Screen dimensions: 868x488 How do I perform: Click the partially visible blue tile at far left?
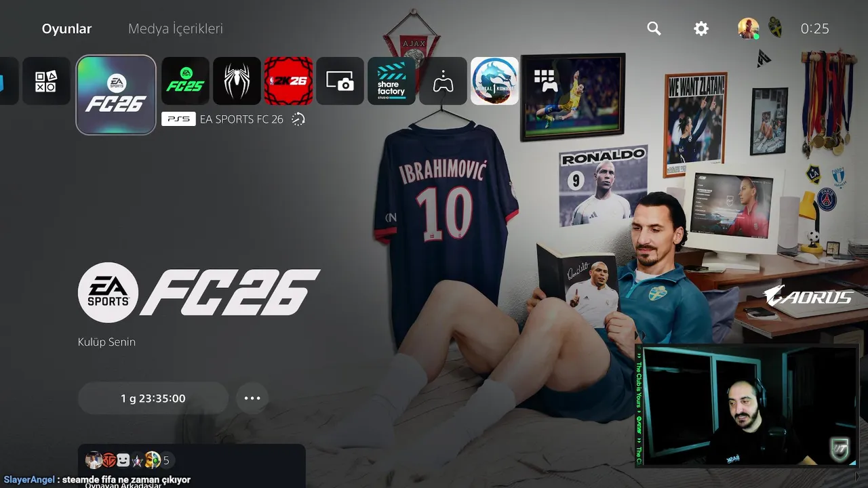tap(9, 81)
